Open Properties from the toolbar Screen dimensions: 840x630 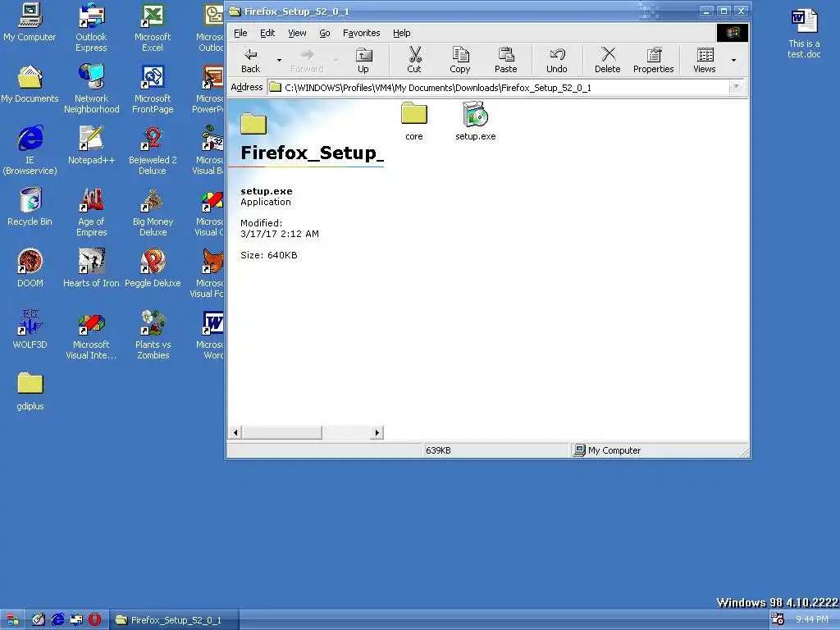(x=654, y=60)
